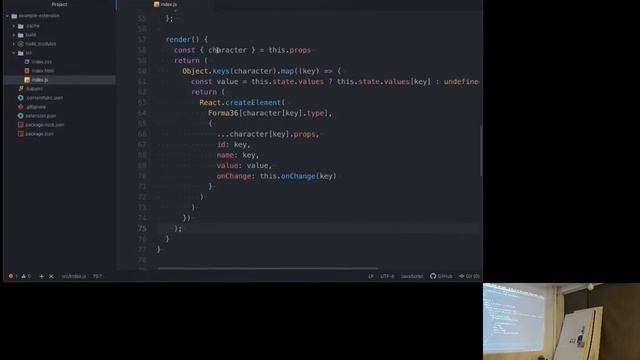Click the UTF-8 encoding selector
The width and height of the screenshot is (640, 360).
(x=387, y=276)
